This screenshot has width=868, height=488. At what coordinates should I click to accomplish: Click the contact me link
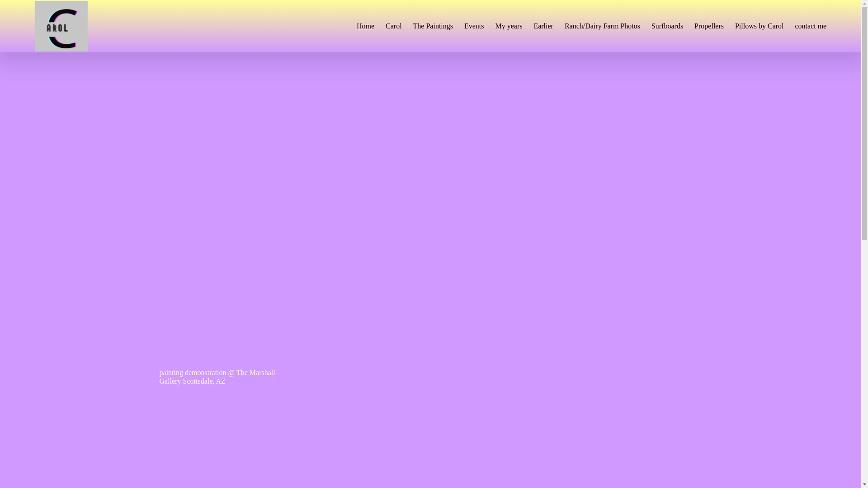click(810, 26)
